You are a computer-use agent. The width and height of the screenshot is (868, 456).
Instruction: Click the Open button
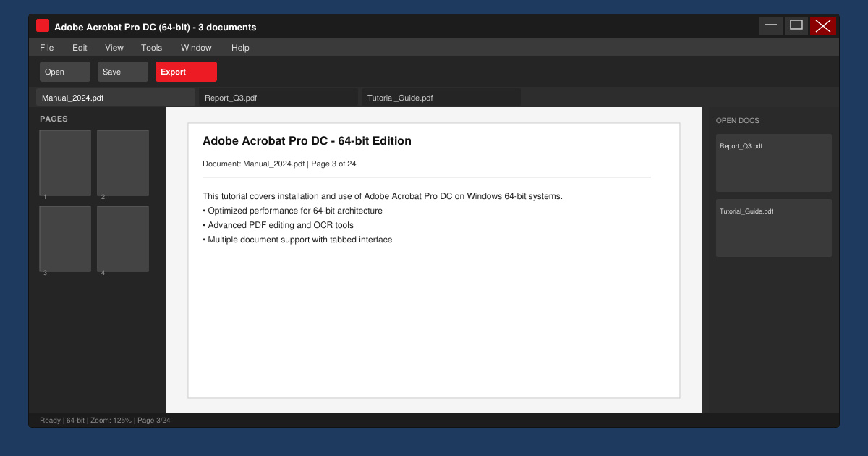click(x=65, y=72)
